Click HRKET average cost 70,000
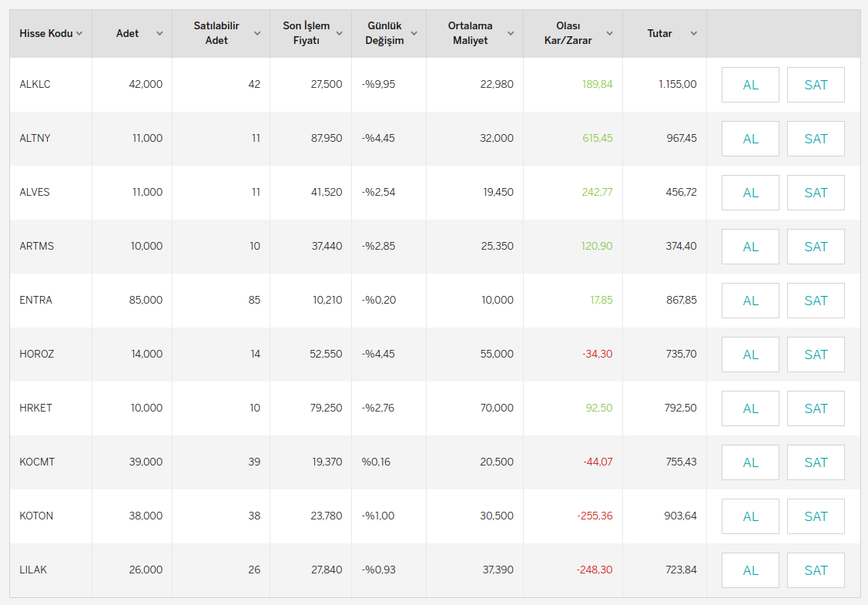The image size is (868, 605). point(497,408)
